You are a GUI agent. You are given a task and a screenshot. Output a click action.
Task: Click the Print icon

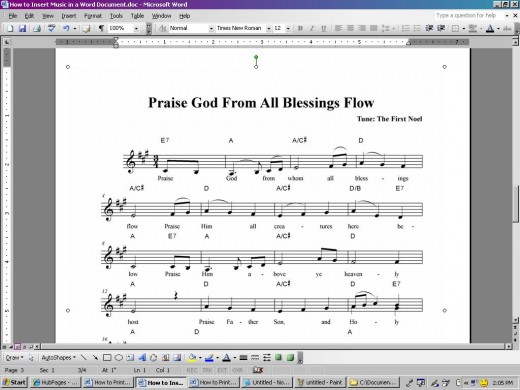click(x=37, y=28)
